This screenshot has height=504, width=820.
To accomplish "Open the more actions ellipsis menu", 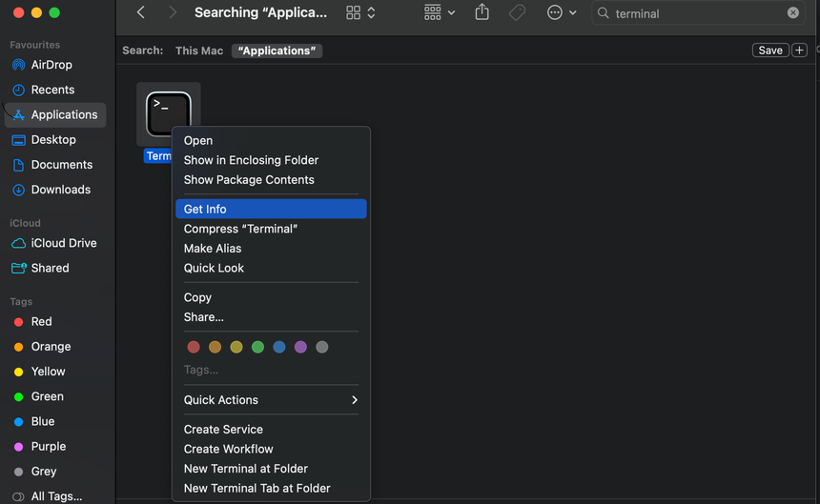I will pos(562,12).
